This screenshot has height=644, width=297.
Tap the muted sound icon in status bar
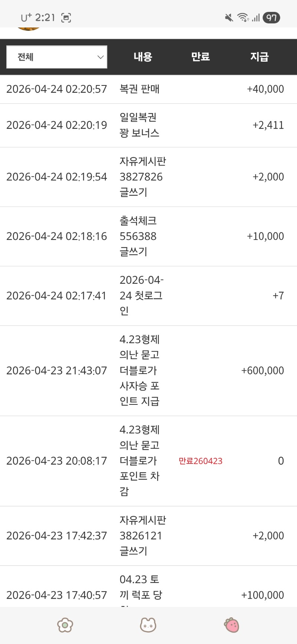click(229, 17)
